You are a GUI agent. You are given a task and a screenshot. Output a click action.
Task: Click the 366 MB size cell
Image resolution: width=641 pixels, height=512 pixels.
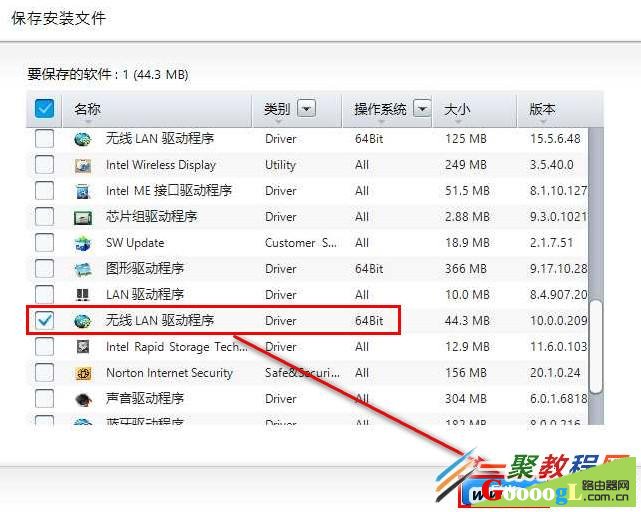point(466,269)
